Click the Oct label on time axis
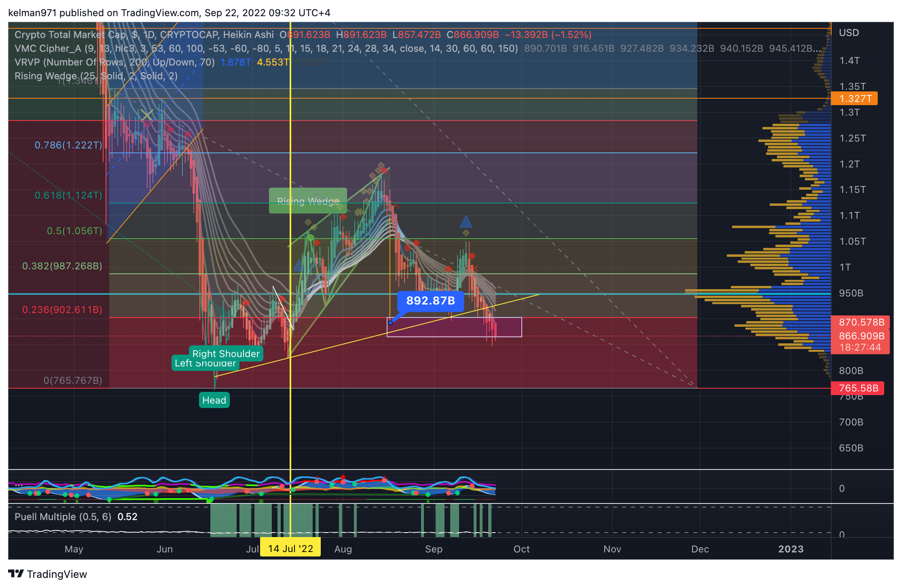This screenshot has width=902, height=588. click(521, 549)
